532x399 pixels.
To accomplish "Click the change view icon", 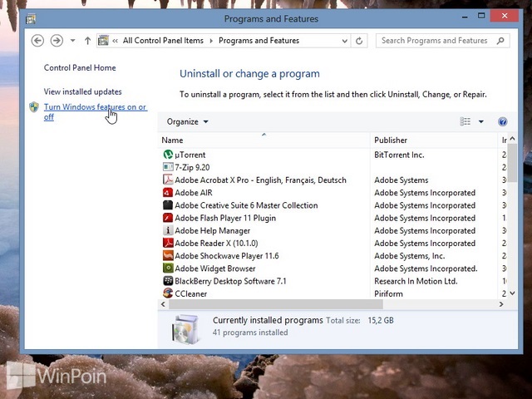I will click(465, 121).
